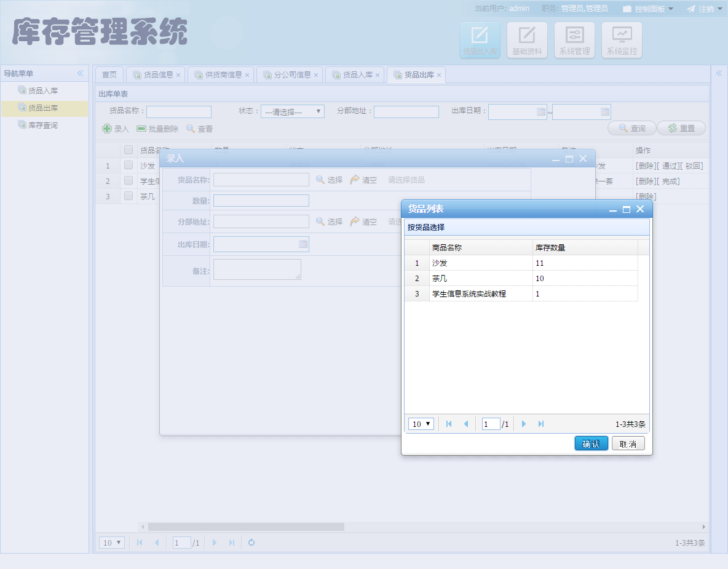Click 选择 next to 货品名称 in 录入 dialog
The width and height of the screenshot is (728, 569).
(x=329, y=180)
